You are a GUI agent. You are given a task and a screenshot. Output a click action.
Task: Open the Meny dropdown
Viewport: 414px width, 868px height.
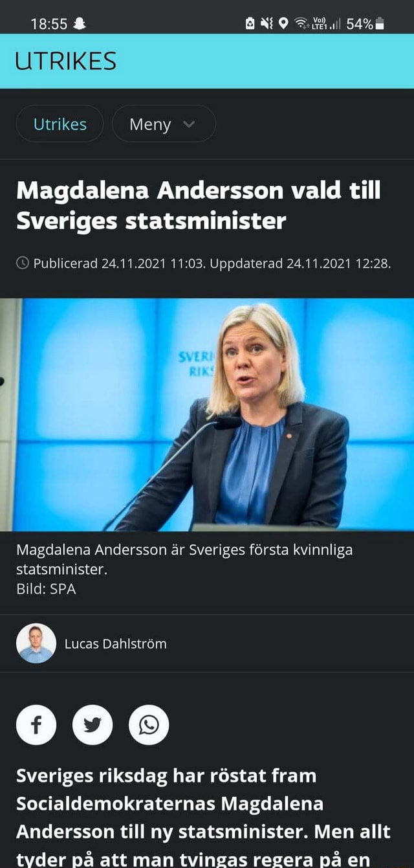[164, 124]
